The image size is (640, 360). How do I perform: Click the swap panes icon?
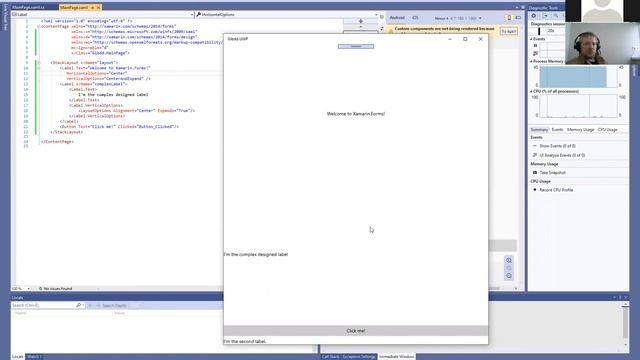point(382,29)
